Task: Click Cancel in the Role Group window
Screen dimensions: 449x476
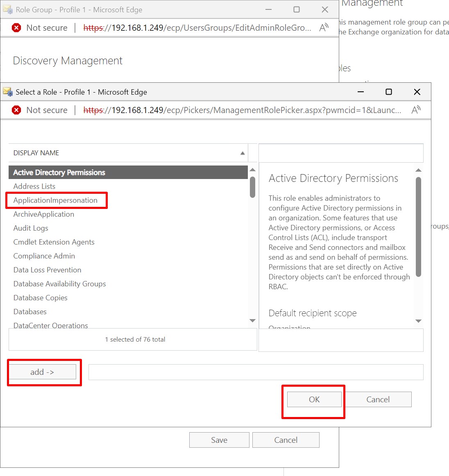Action: [286, 440]
